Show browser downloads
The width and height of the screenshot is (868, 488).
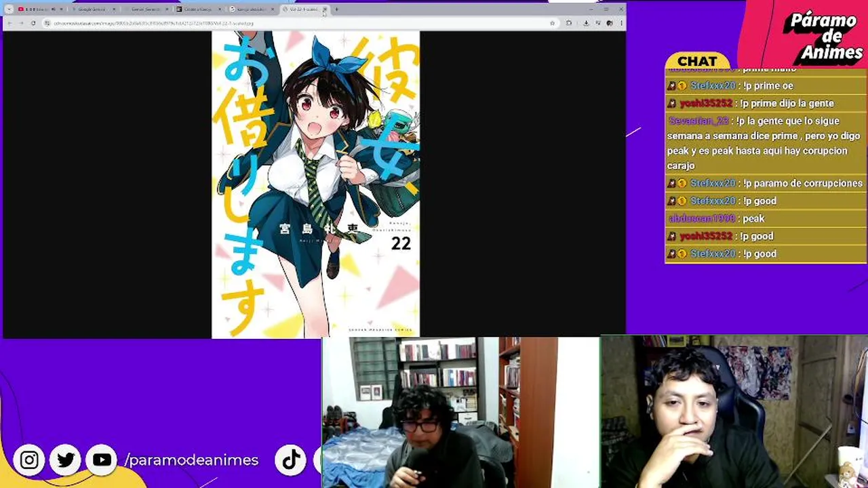point(586,23)
